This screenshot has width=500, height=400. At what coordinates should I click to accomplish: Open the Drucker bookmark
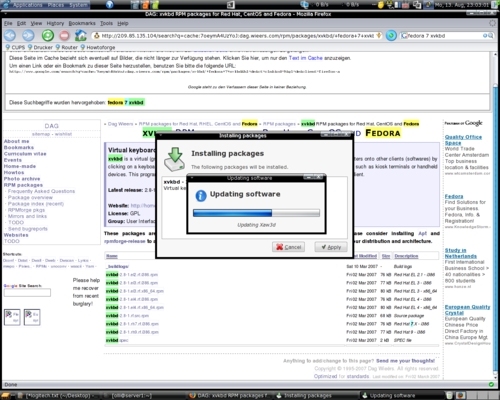40,47
